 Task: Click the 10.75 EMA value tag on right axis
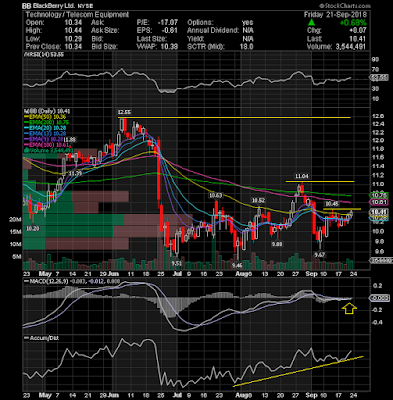(378, 195)
